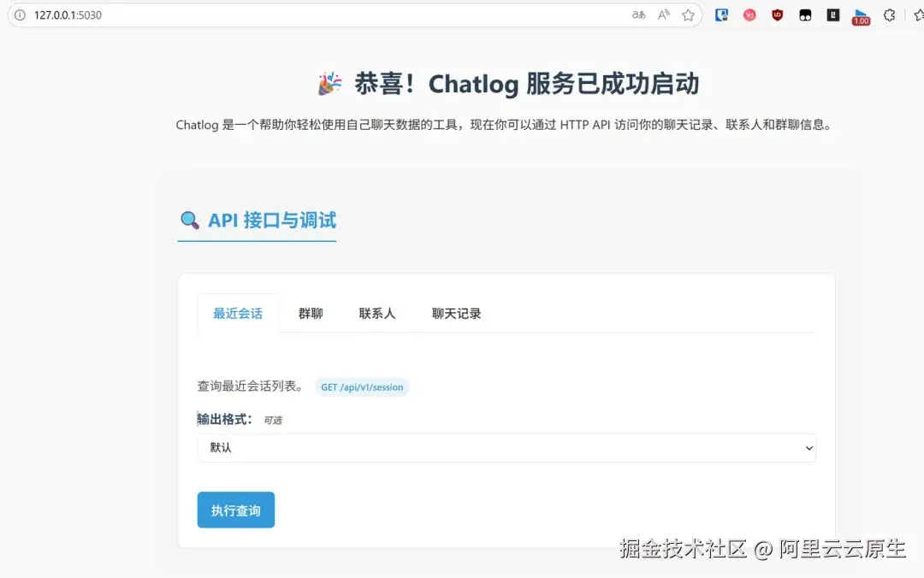Viewport: 924px width, 578px height.
Task: Click the Chatlog 是一个帮助你轻松使用 description paragraph
Action: 505,125
